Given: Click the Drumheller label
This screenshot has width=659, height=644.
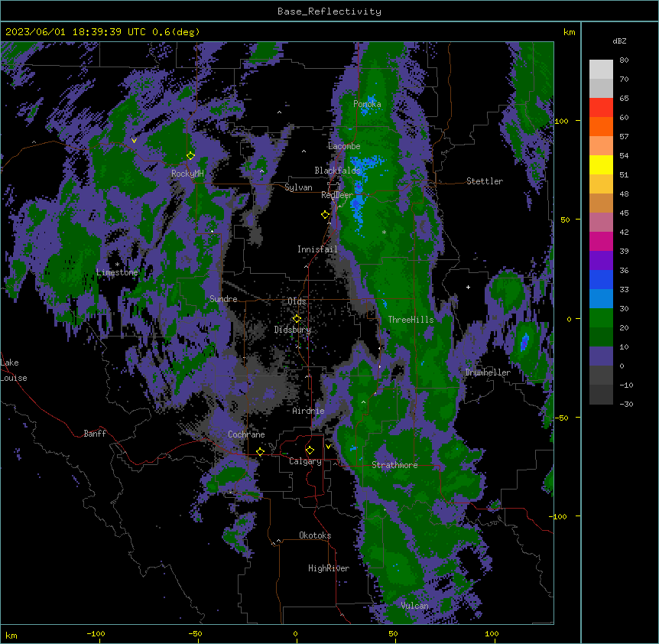Looking at the screenshot, I should (x=488, y=372).
